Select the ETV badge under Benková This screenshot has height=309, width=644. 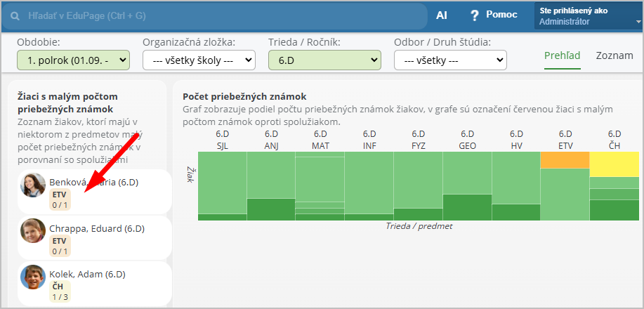click(60, 195)
